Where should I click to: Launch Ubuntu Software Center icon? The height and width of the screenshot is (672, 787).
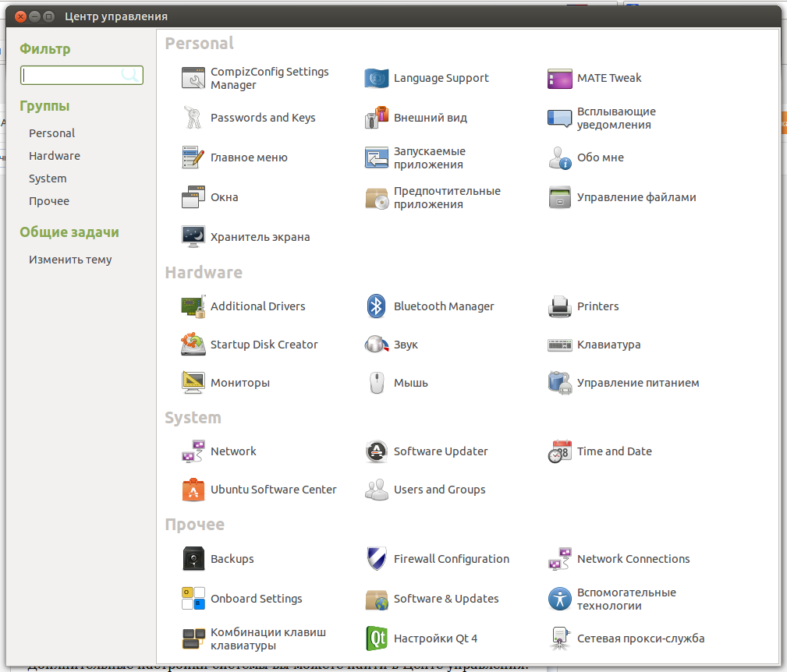pos(193,490)
